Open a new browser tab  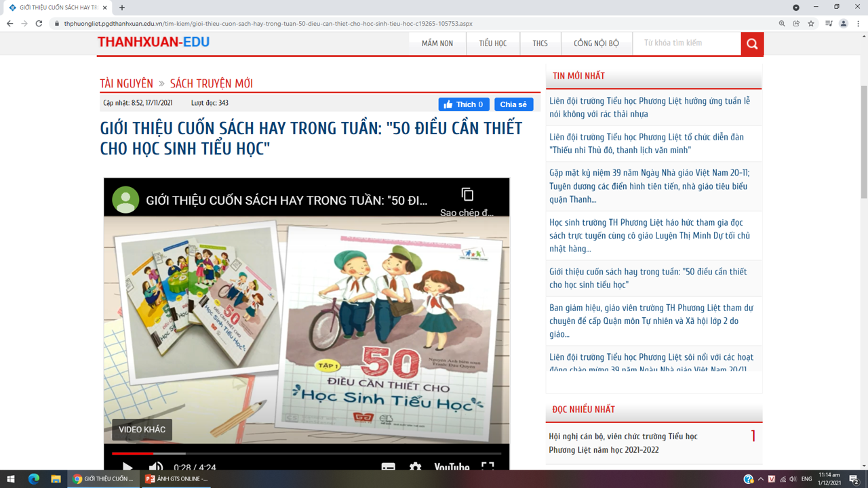122,7
